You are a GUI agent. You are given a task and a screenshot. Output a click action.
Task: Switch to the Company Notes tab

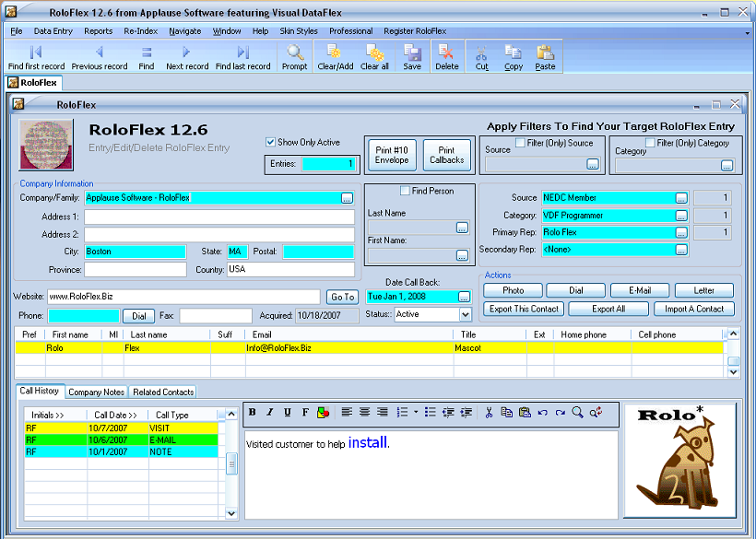(x=97, y=393)
